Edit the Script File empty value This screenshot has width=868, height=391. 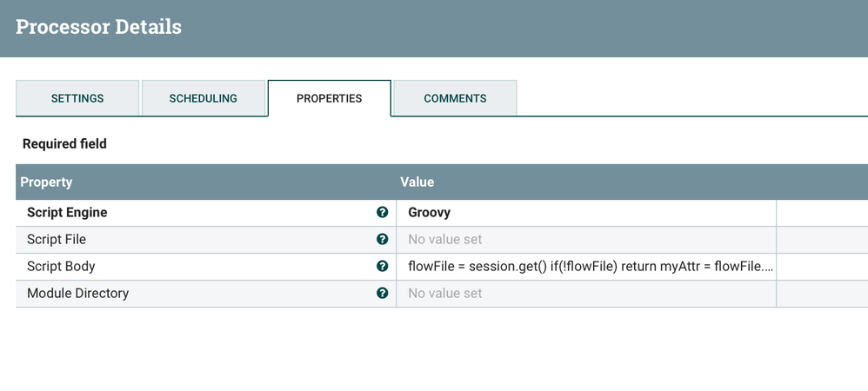pos(444,239)
